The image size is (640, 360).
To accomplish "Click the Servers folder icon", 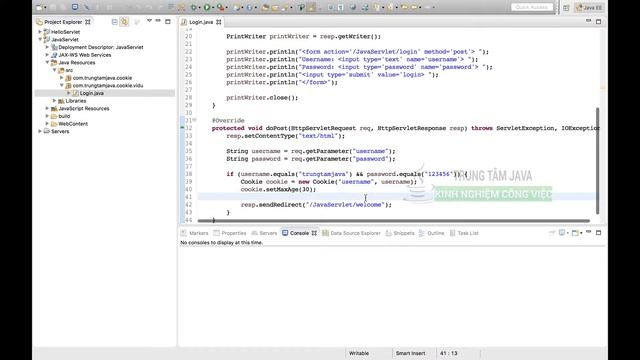I will click(47, 131).
